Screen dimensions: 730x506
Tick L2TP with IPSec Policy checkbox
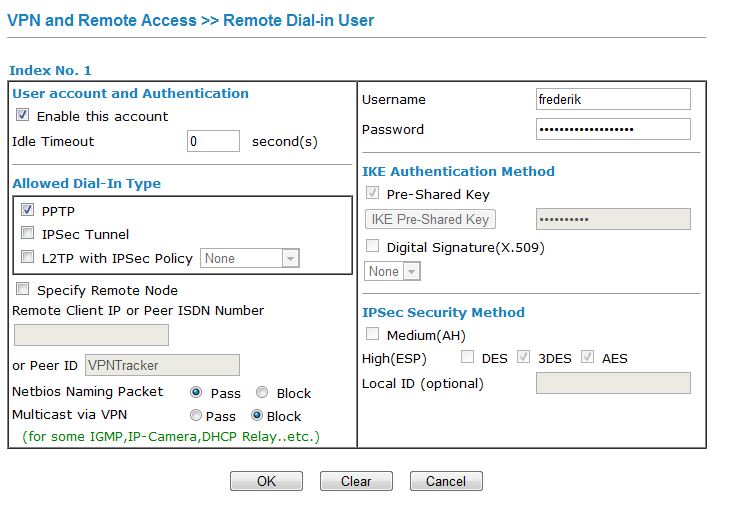click(27, 258)
